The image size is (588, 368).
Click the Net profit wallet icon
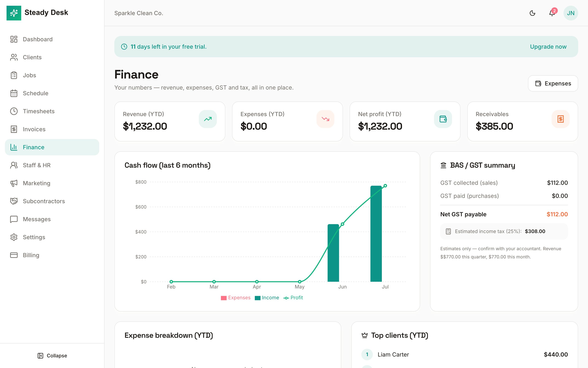(443, 119)
